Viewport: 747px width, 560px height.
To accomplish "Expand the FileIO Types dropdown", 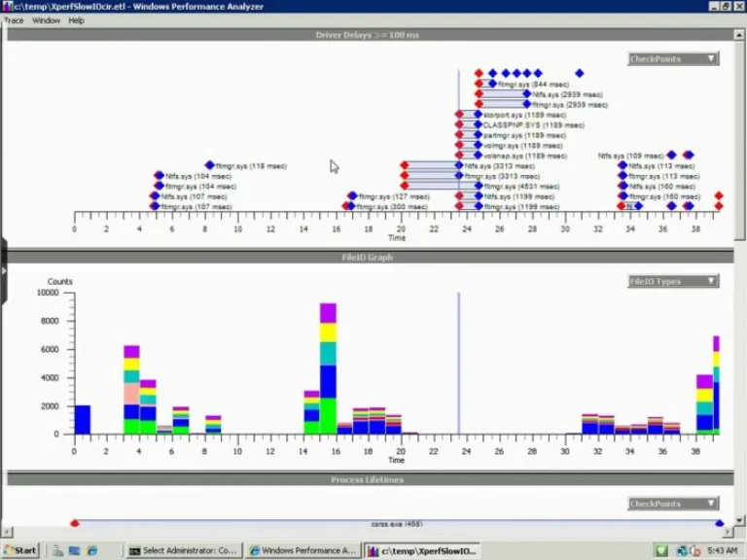I will click(x=673, y=281).
